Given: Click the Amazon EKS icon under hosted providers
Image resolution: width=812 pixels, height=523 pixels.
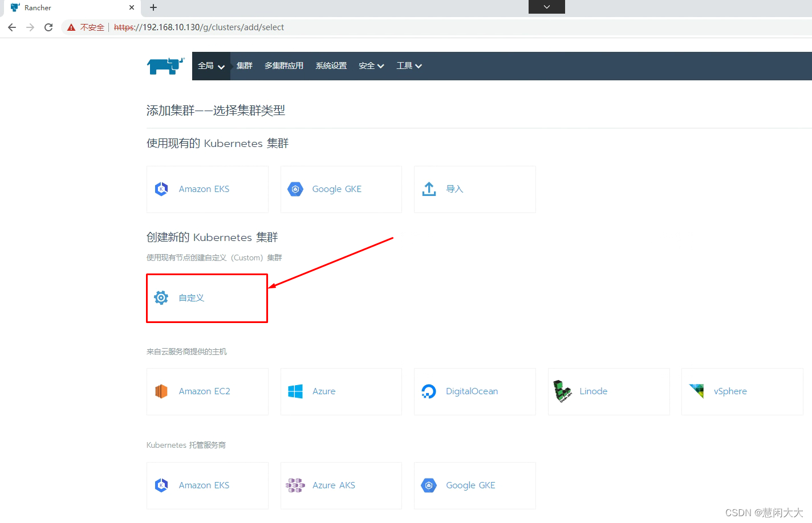Looking at the screenshot, I should click(x=161, y=485).
